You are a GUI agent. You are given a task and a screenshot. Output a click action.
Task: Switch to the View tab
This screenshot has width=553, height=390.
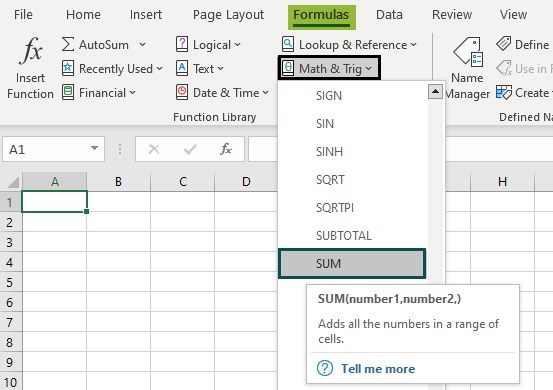tap(513, 14)
